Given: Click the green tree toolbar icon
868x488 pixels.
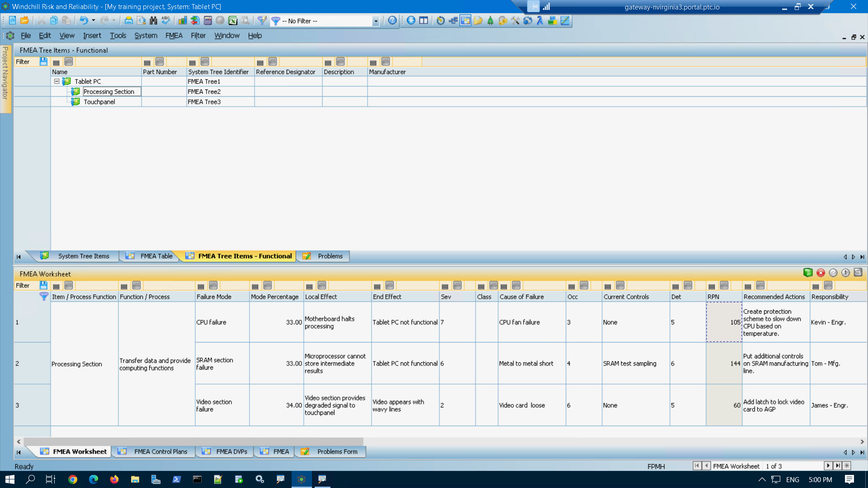Looking at the screenshot, I should (x=490, y=20).
